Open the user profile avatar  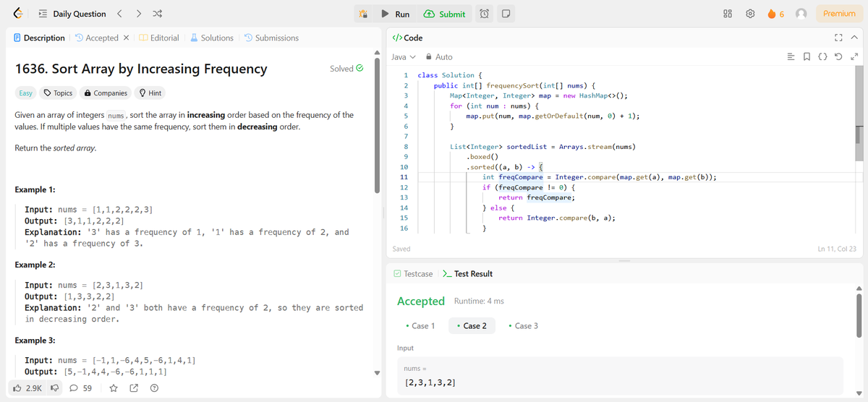801,14
